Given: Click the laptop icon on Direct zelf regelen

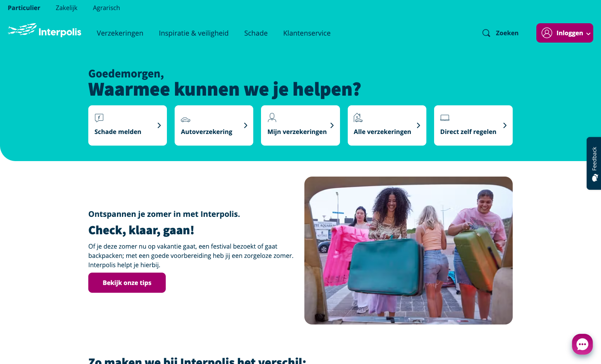Looking at the screenshot, I should pos(445,118).
